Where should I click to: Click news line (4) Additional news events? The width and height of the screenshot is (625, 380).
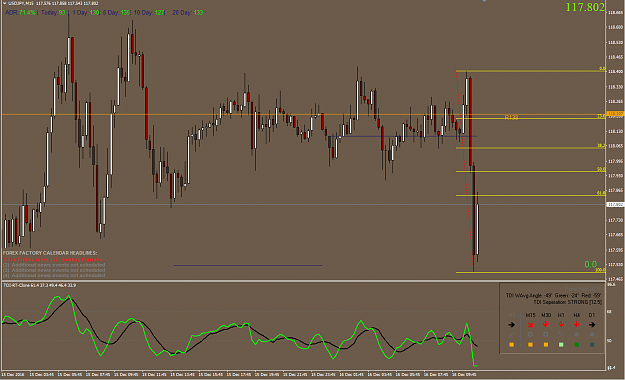(54, 275)
